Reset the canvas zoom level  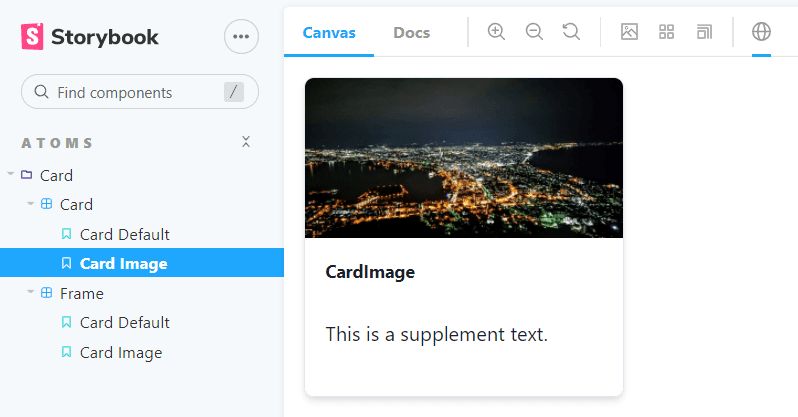pyautogui.click(x=571, y=32)
